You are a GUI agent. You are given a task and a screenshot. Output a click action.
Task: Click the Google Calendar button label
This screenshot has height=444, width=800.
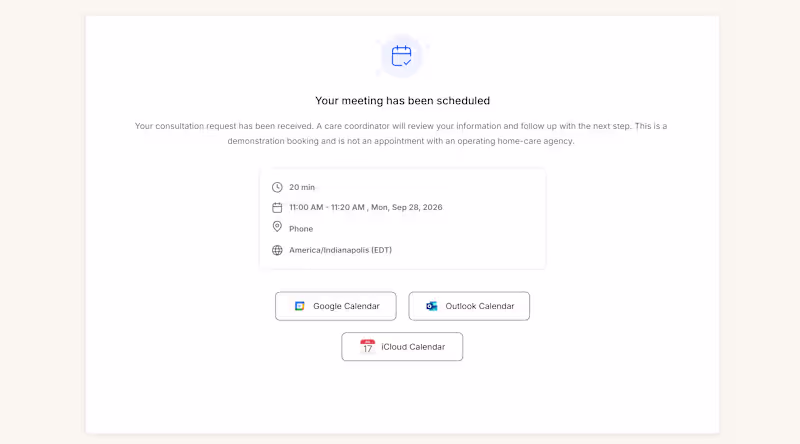click(x=346, y=306)
